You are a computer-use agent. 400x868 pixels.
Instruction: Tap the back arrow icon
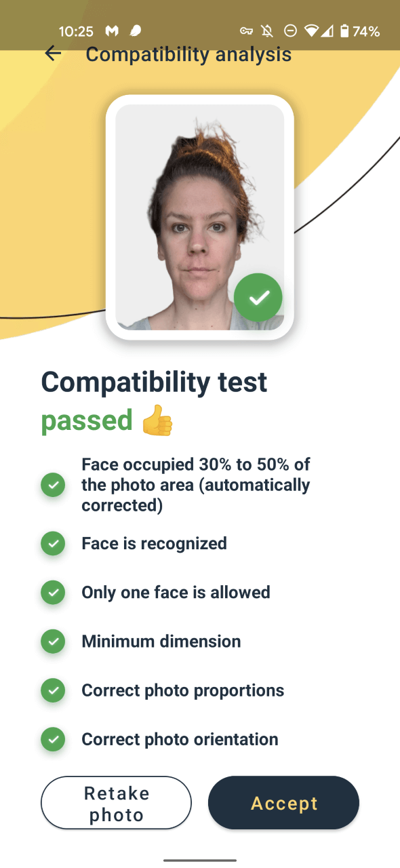click(x=53, y=54)
